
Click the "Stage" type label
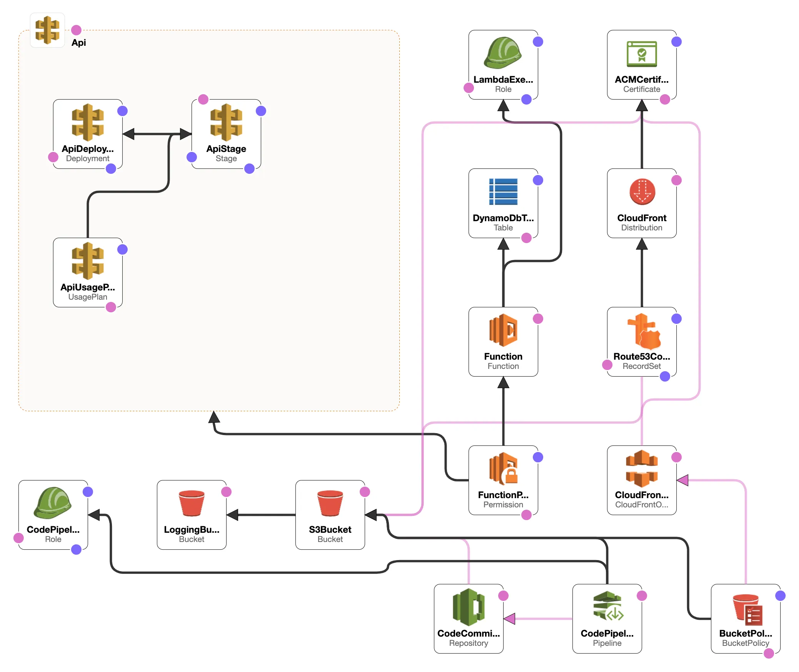(x=226, y=158)
